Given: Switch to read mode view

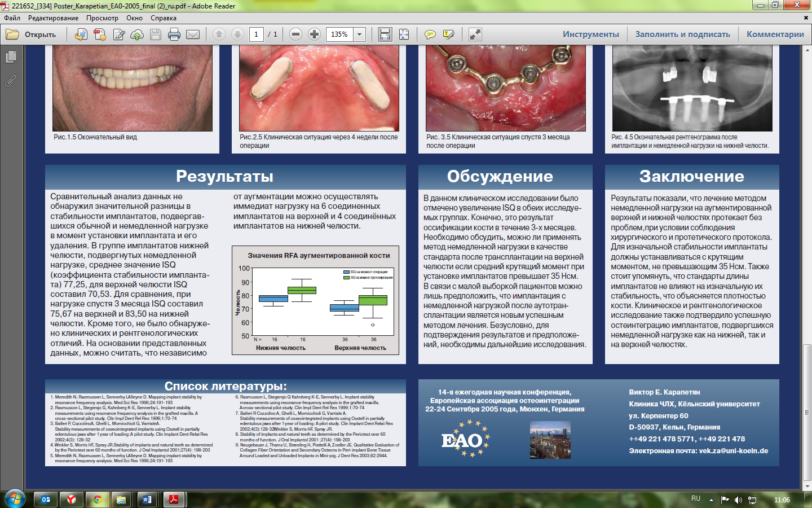Looking at the screenshot, I should [475, 34].
